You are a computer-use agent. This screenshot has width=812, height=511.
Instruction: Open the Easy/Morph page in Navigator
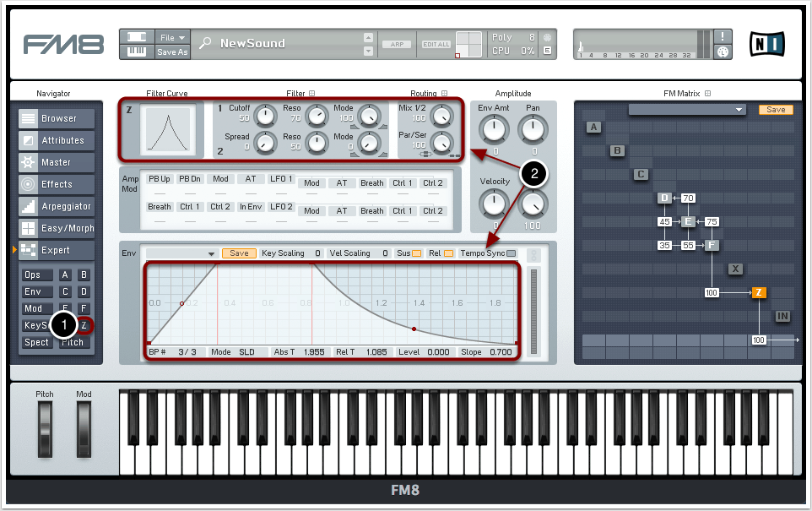tap(57, 228)
